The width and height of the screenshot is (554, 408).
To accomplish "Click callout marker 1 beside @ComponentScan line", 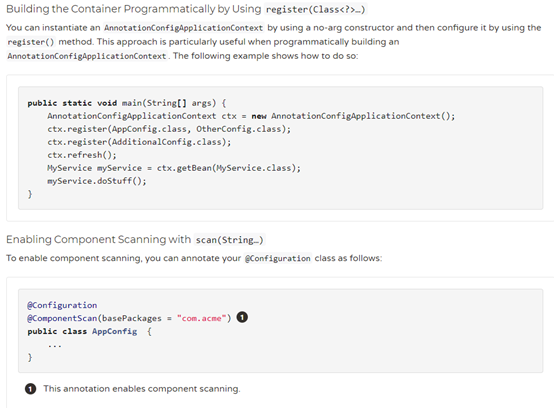I will click(x=242, y=317).
